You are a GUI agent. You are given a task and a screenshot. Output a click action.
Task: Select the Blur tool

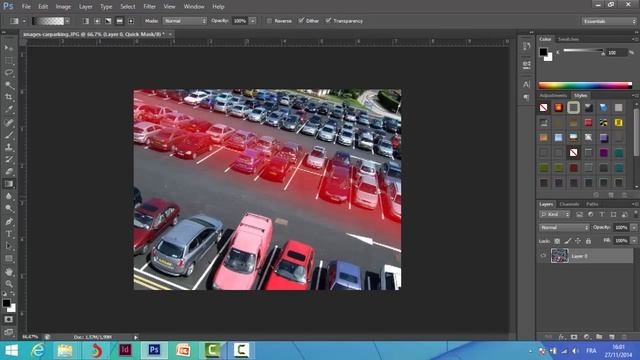(9, 196)
